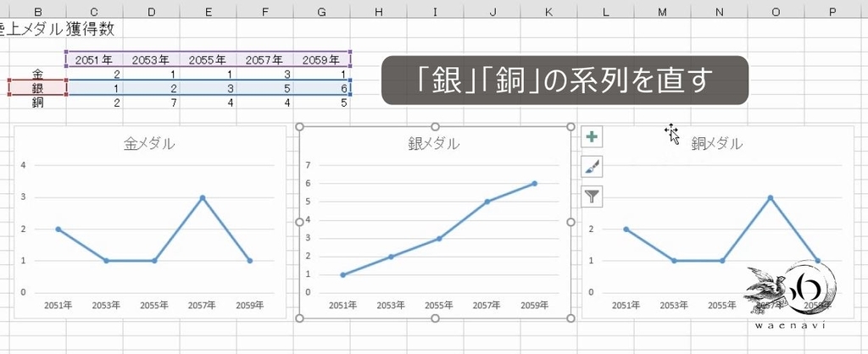Click the top-center handle of 銀メダル chart

(x=435, y=127)
